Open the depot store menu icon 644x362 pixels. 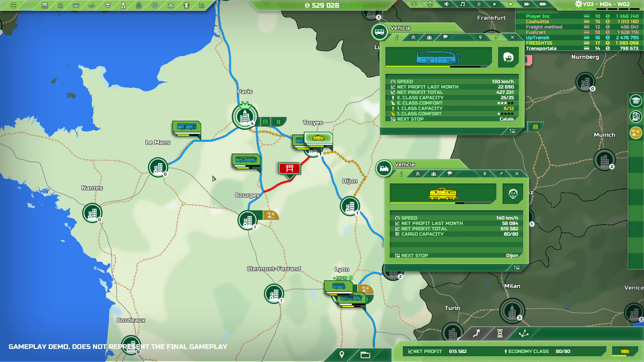pos(45,5)
